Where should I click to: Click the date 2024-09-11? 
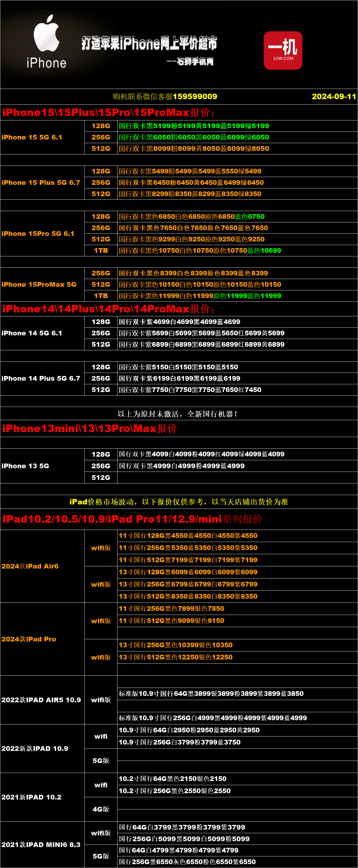tap(333, 97)
